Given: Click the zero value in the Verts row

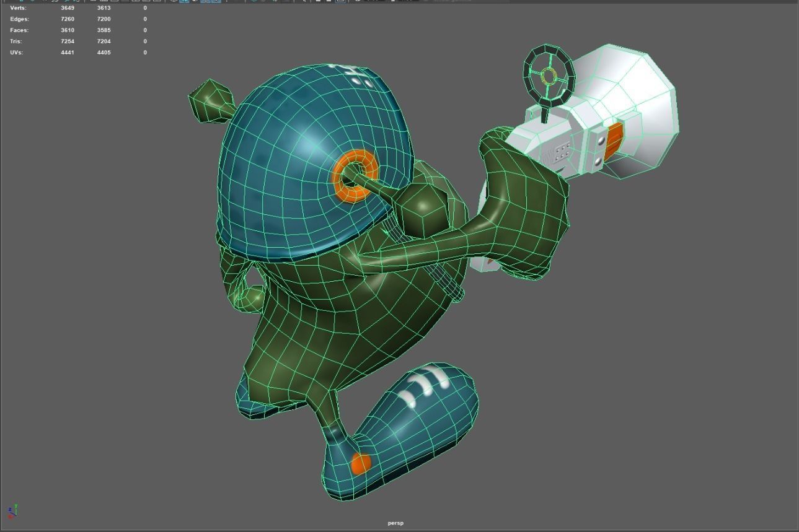Looking at the screenshot, I should point(145,8).
